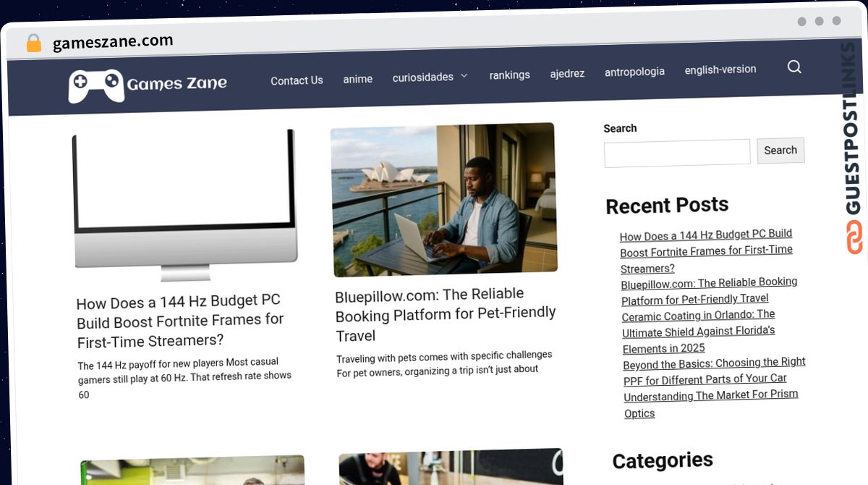Expand the curiosidades submenu chevron
The height and width of the screenshot is (485, 868).
click(464, 76)
